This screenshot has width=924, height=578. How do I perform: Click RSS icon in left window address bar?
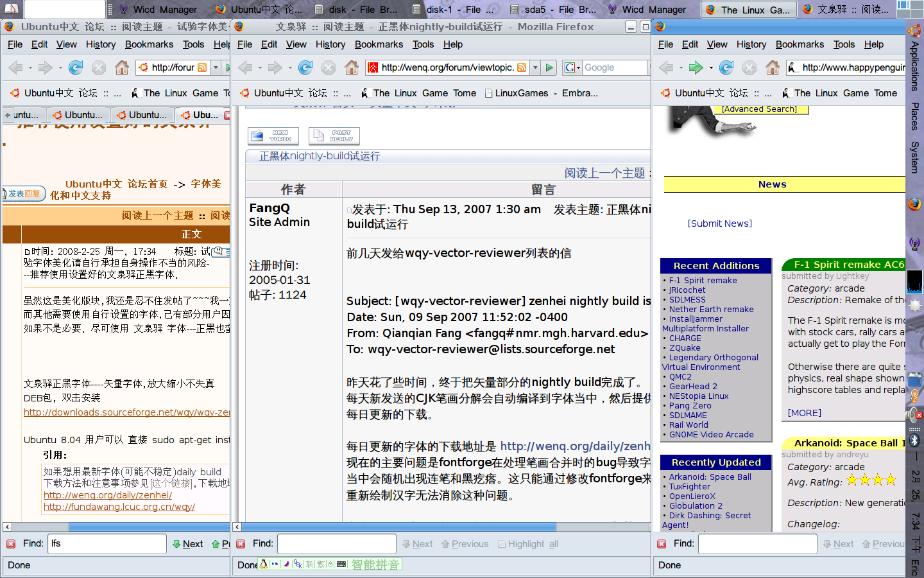point(202,67)
